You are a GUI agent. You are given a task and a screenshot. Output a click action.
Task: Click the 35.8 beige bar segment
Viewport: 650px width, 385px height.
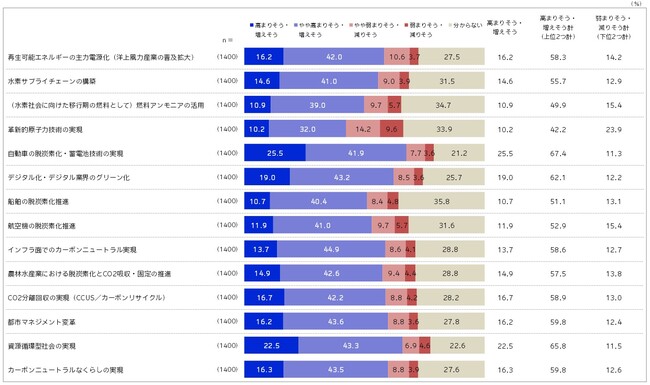coord(441,201)
